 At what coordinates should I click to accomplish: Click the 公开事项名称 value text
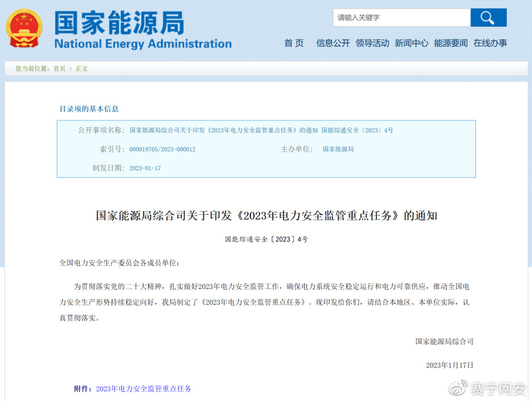tap(261, 130)
